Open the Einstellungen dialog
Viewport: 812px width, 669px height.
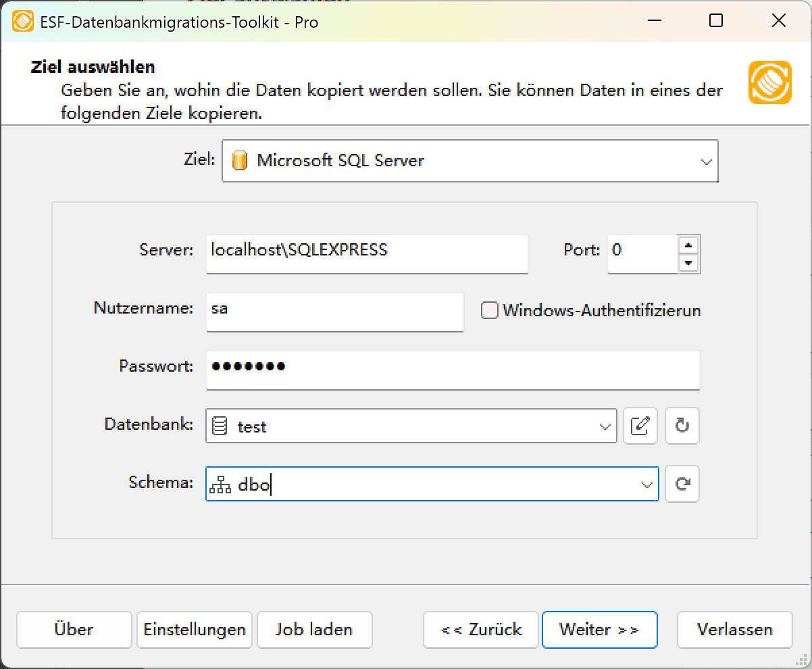[x=194, y=629]
